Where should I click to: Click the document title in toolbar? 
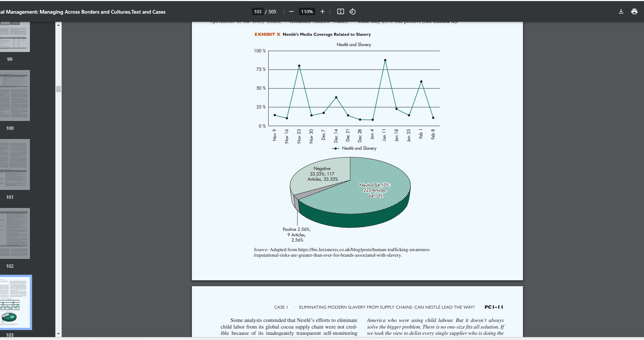[x=83, y=12]
